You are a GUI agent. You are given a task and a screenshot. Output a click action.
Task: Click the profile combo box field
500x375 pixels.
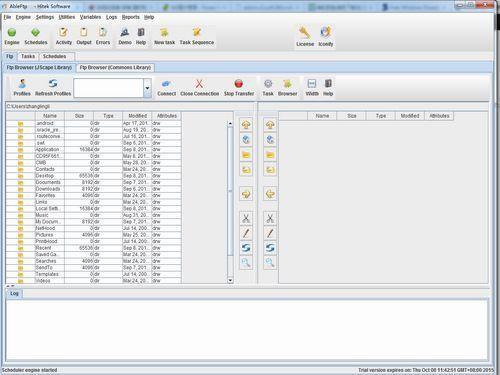tap(109, 88)
